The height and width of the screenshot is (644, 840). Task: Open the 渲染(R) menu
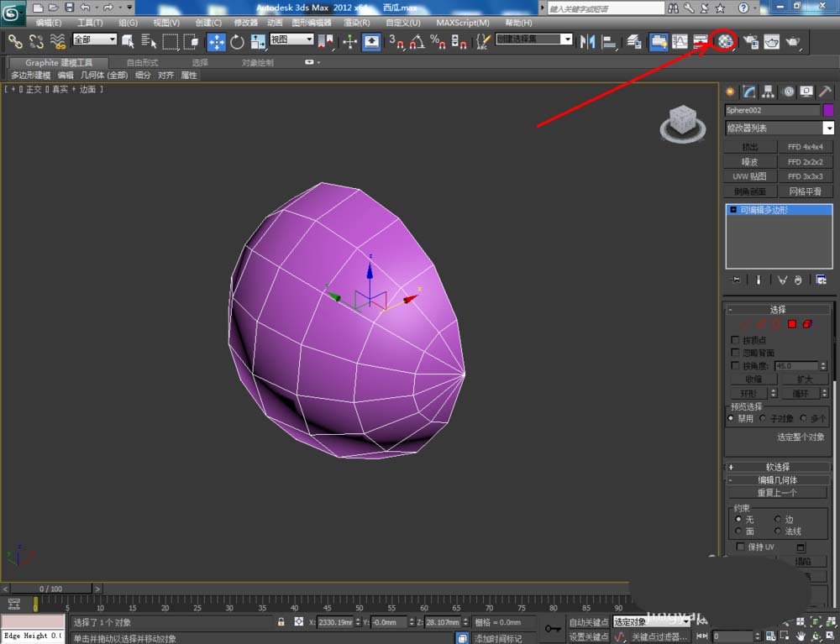(x=358, y=23)
